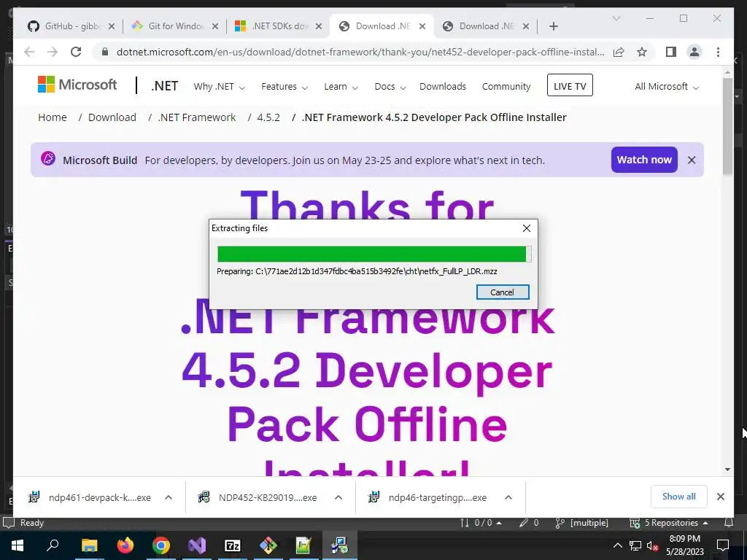Open taskbar search magnifier

[53, 545]
